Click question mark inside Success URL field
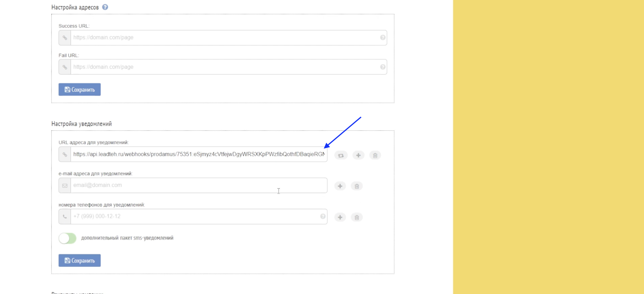The width and height of the screenshot is (644, 294). click(x=382, y=37)
